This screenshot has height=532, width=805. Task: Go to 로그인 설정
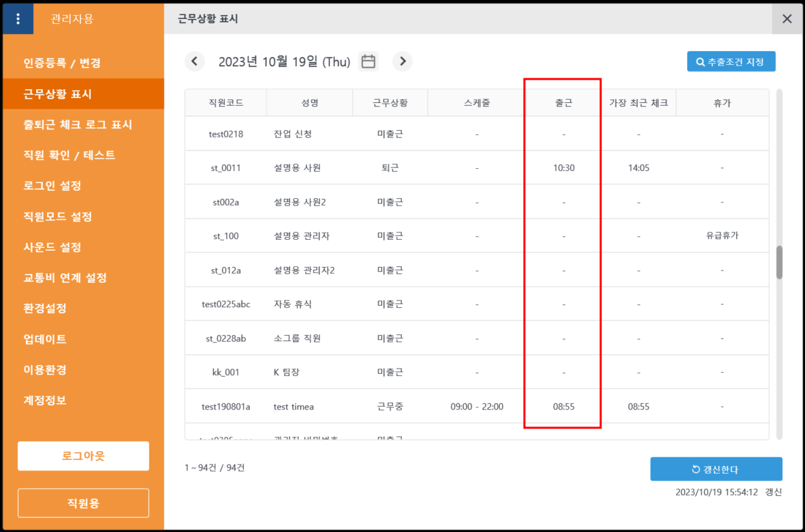tap(52, 186)
